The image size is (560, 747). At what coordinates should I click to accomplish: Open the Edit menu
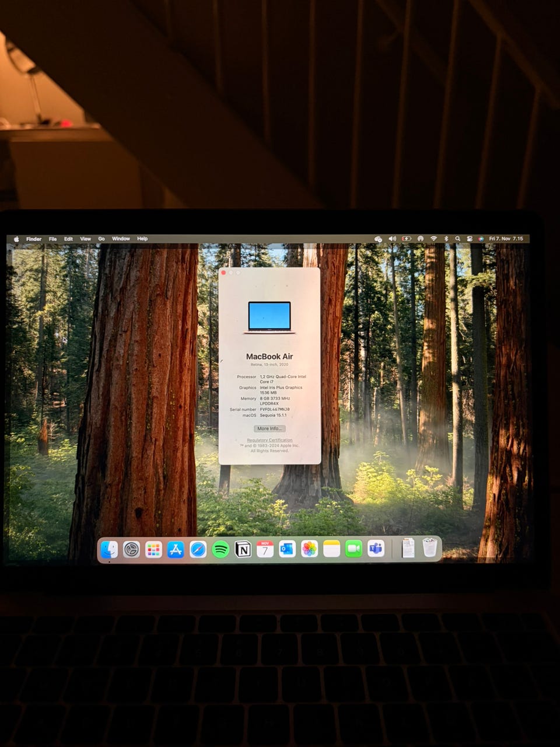click(x=68, y=239)
